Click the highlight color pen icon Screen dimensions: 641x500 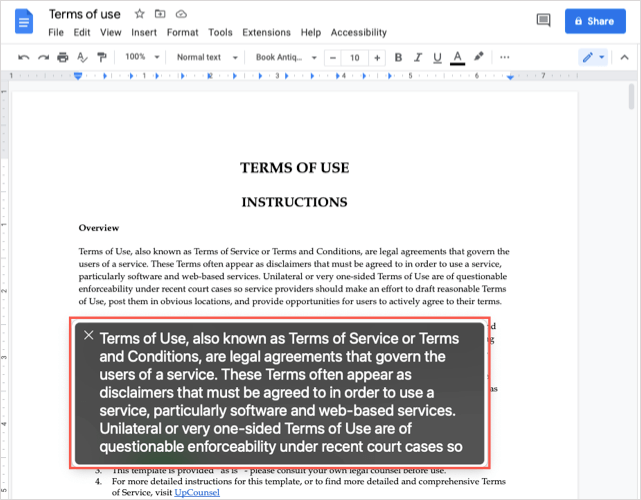[x=479, y=57]
